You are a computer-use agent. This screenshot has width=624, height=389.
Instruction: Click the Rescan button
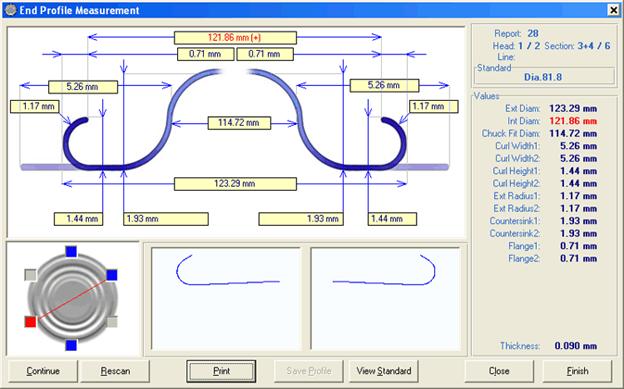(x=115, y=371)
